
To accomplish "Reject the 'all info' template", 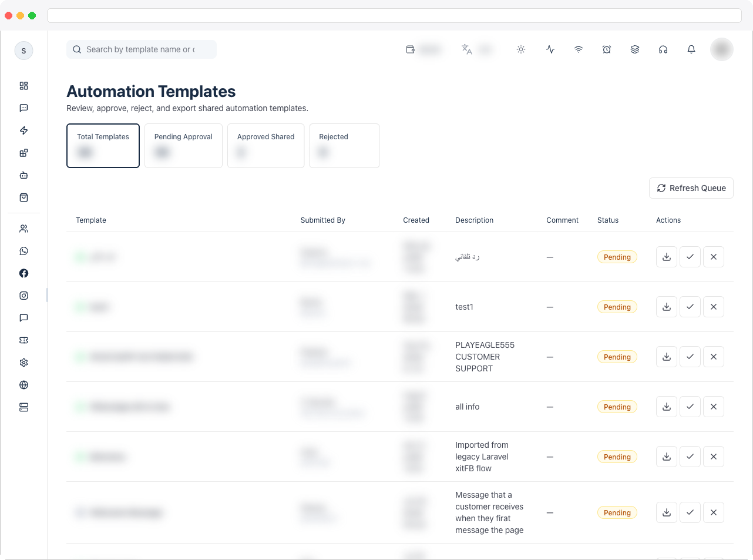I will [714, 407].
